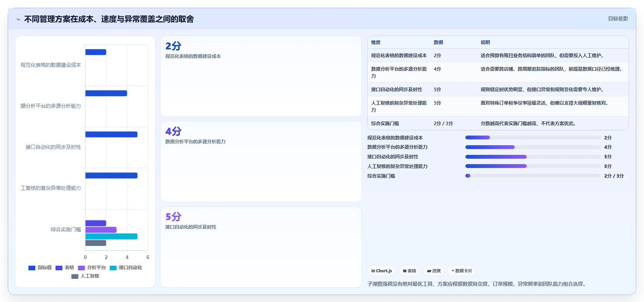Click the gray bar in the 综合实施门槛 group
This screenshot has width=644, height=302.
coord(96,243)
